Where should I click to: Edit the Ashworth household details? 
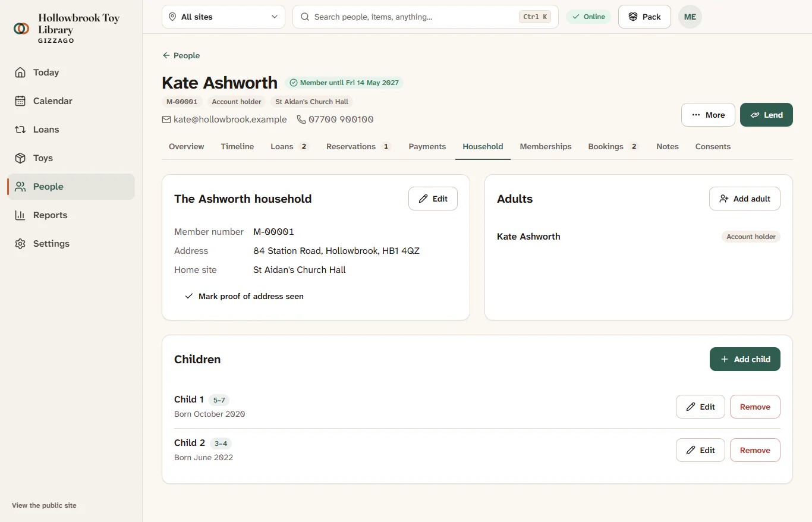[x=433, y=199]
